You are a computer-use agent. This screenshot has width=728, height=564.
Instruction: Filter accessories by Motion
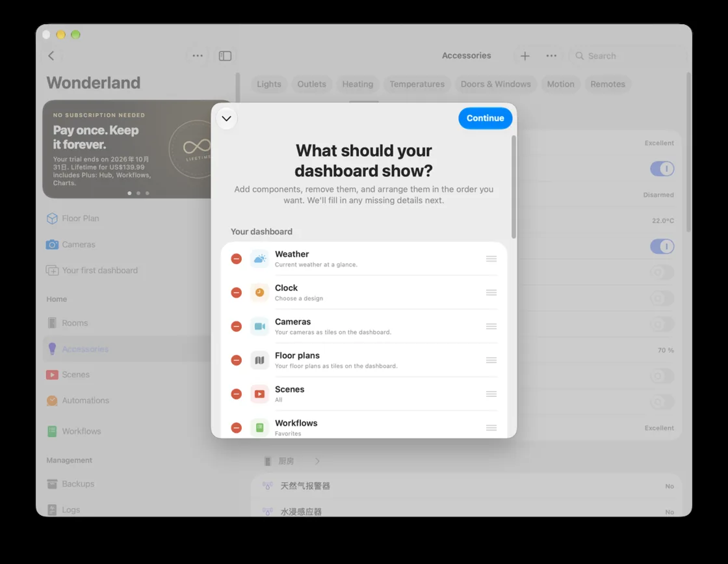point(560,84)
